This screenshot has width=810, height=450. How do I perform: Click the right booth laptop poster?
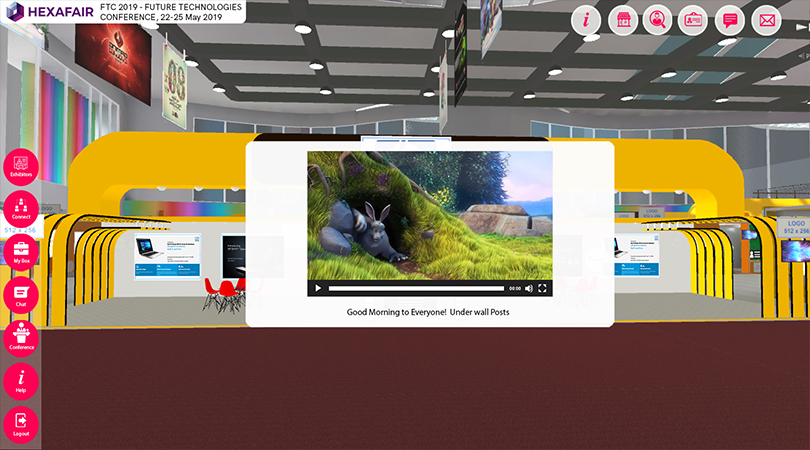tap(636, 256)
